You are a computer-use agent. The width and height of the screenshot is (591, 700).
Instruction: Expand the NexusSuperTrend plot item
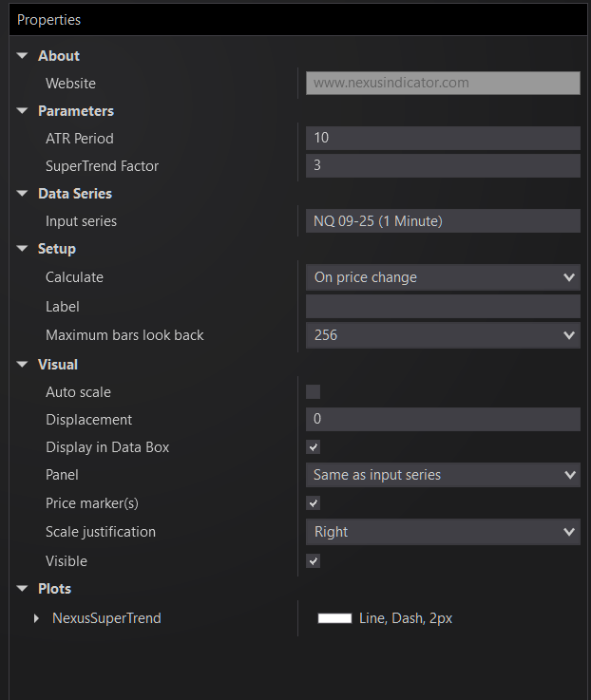point(37,618)
